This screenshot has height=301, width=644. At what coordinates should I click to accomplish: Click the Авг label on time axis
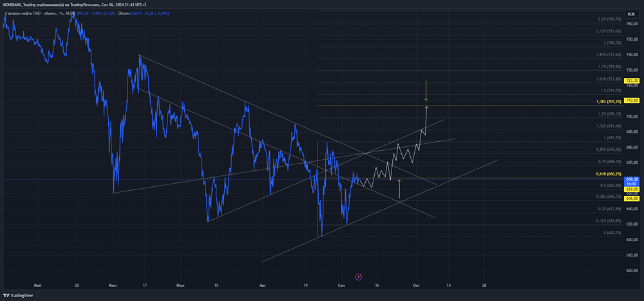[263, 285]
